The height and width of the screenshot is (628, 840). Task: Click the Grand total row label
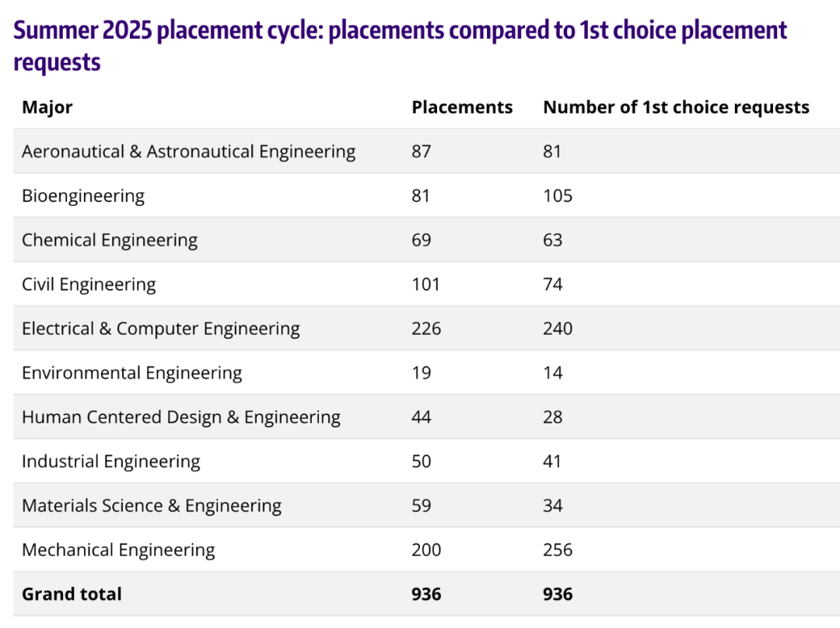pyautogui.click(x=72, y=595)
